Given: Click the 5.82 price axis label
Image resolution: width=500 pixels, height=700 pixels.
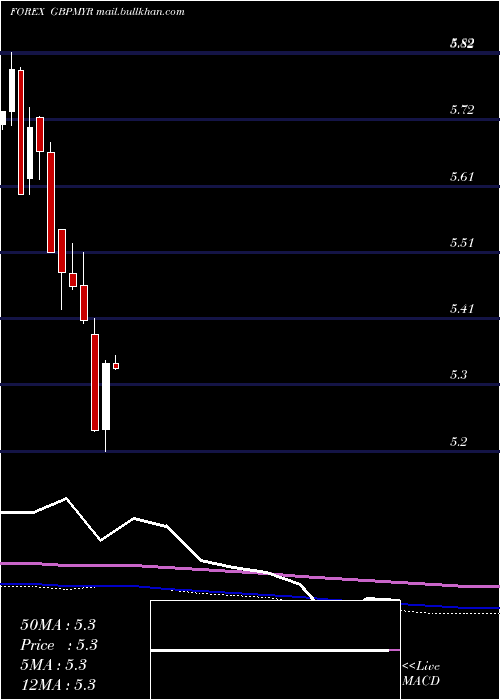Looking at the screenshot, I should (462, 43).
